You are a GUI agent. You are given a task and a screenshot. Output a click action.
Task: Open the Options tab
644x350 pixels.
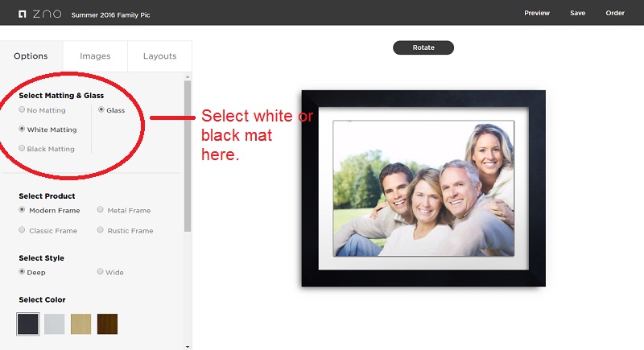point(31,56)
